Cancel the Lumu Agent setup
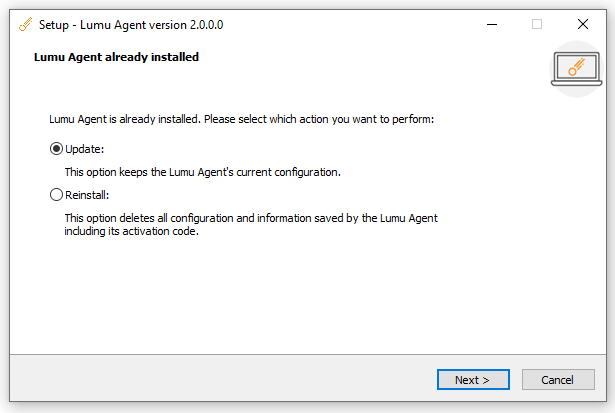The image size is (615, 413). click(557, 380)
